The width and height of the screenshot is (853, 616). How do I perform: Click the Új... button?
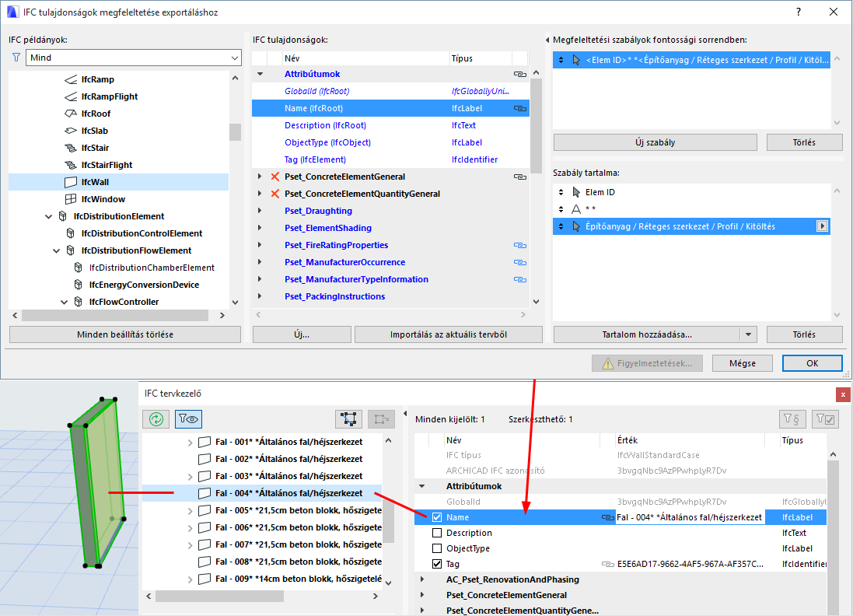coord(302,334)
